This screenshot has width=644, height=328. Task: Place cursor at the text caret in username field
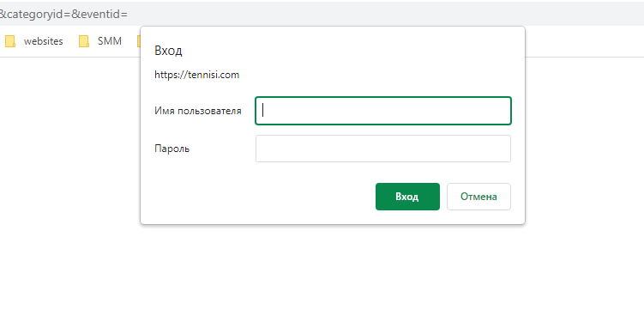(x=263, y=110)
